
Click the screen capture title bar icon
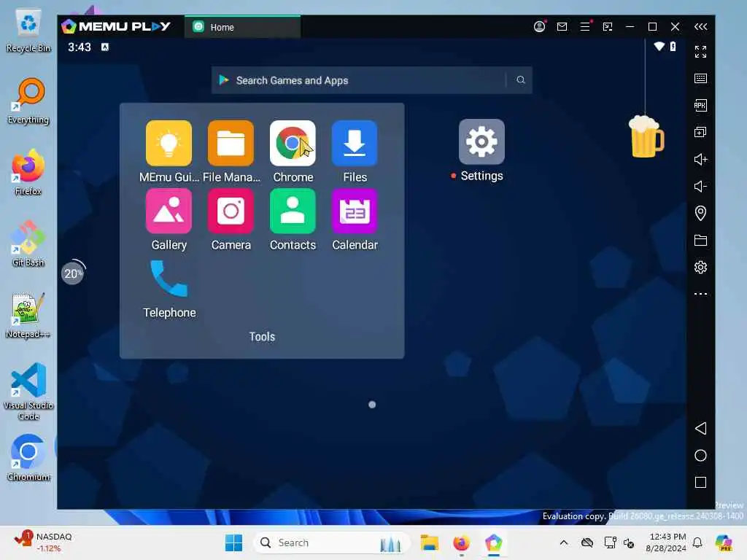point(608,27)
